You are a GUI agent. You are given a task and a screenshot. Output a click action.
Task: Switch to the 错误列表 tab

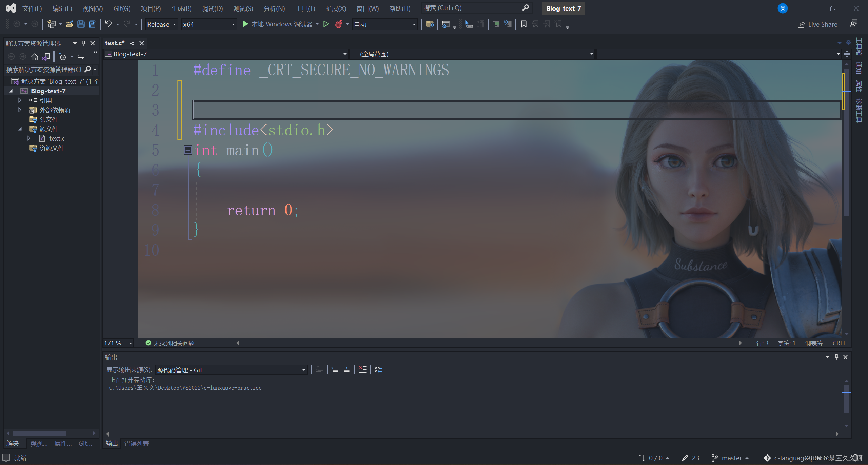click(x=136, y=443)
